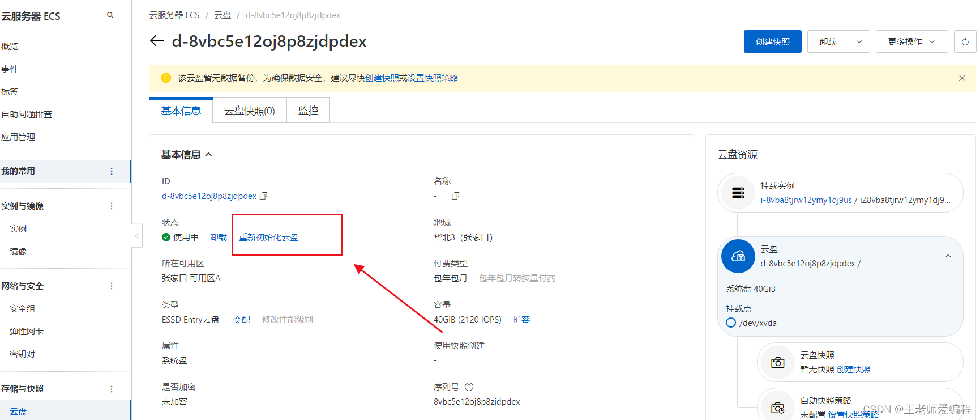This screenshot has width=980, height=420.
Task: Open the 卸载 button dropdown arrow
Action: 859,41
